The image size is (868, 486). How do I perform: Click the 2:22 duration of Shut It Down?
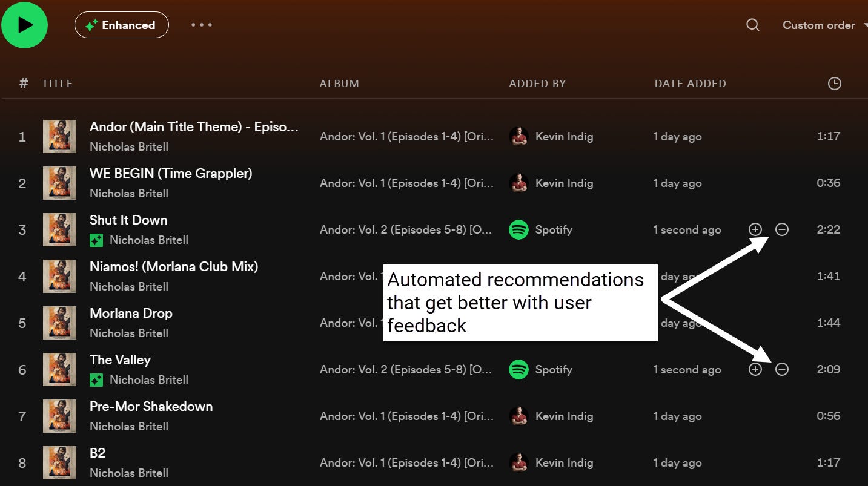[x=828, y=229]
